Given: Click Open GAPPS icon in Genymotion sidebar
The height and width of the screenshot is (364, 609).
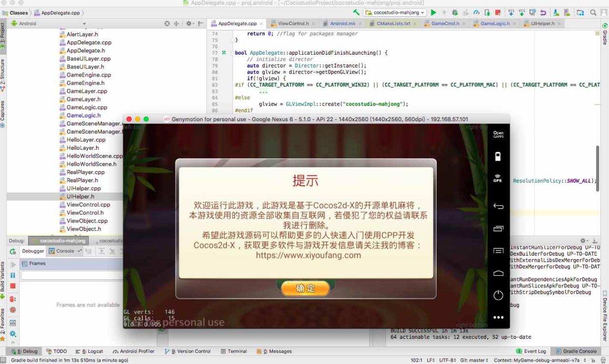Looking at the screenshot, I should click(498, 135).
